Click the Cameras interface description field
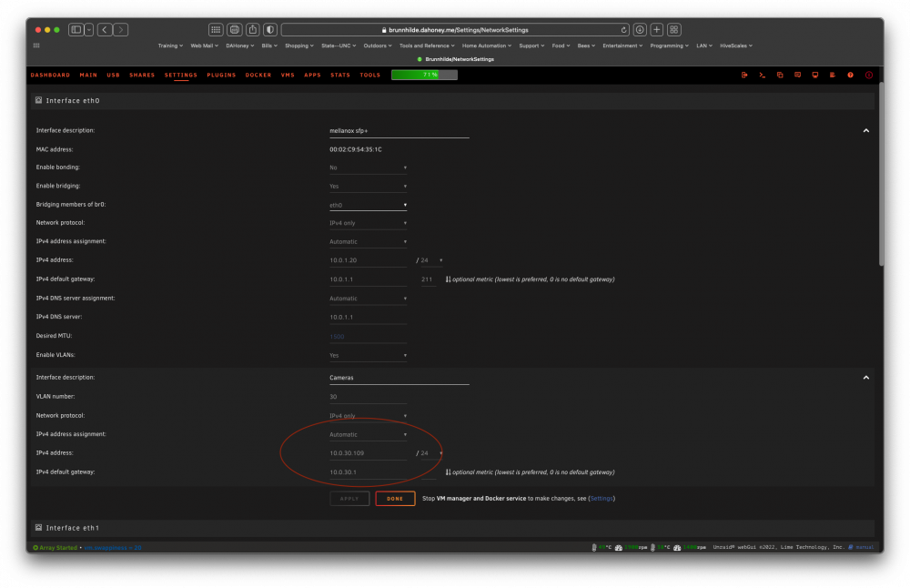The height and width of the screenshot is (588, 910). tap(399, 378)
